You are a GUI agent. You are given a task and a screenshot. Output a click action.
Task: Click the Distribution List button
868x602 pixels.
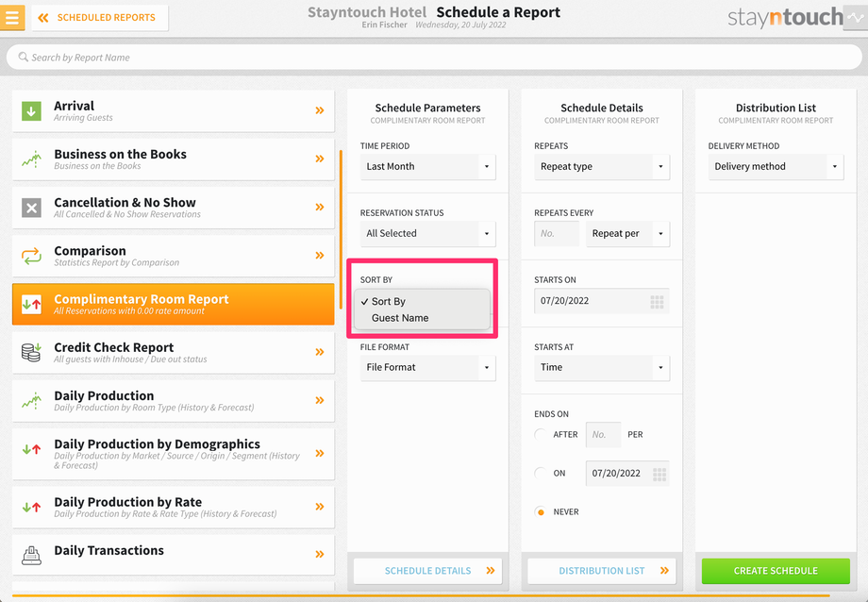[602, 571]
